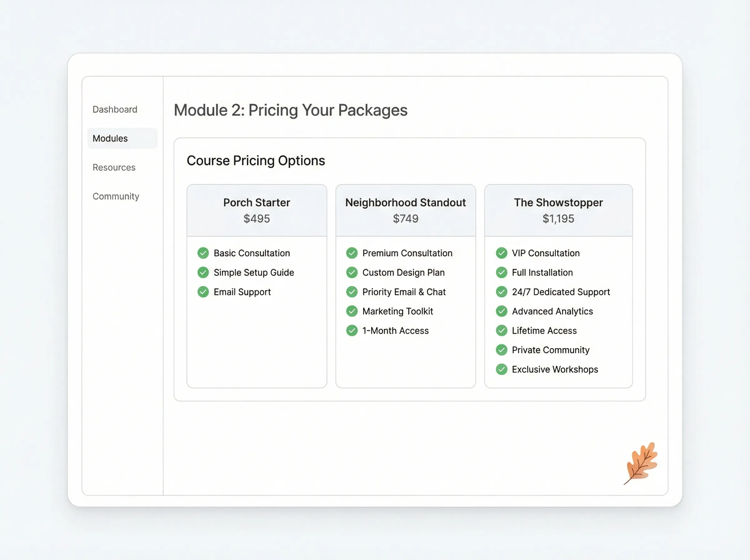Screen dimensions: 750x560
Task: Toggle the check beside Marketing Toolkit
Action: coord(352,311)
